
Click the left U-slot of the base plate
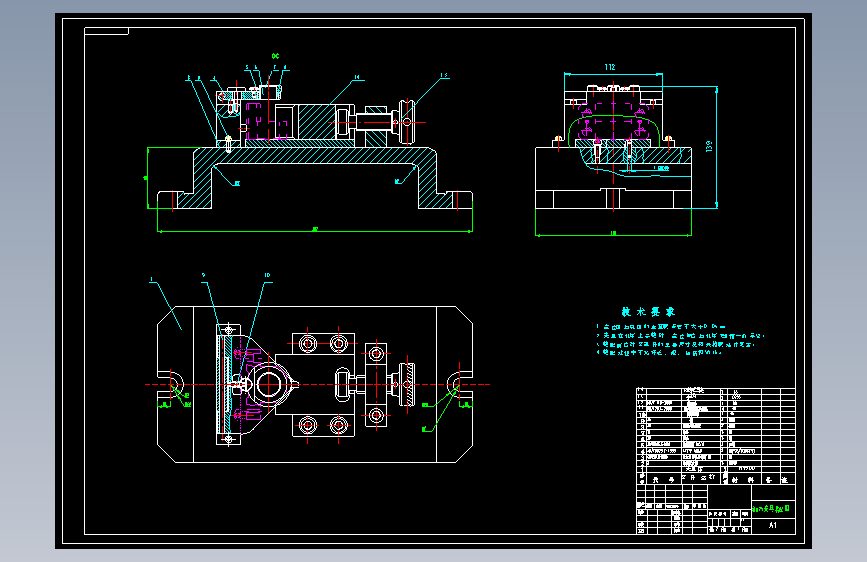point(171,384)
